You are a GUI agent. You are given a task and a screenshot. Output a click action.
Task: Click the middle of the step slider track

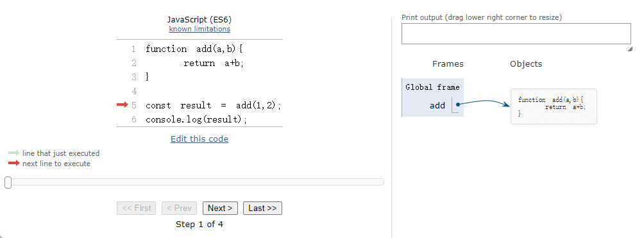click(195, 182)
